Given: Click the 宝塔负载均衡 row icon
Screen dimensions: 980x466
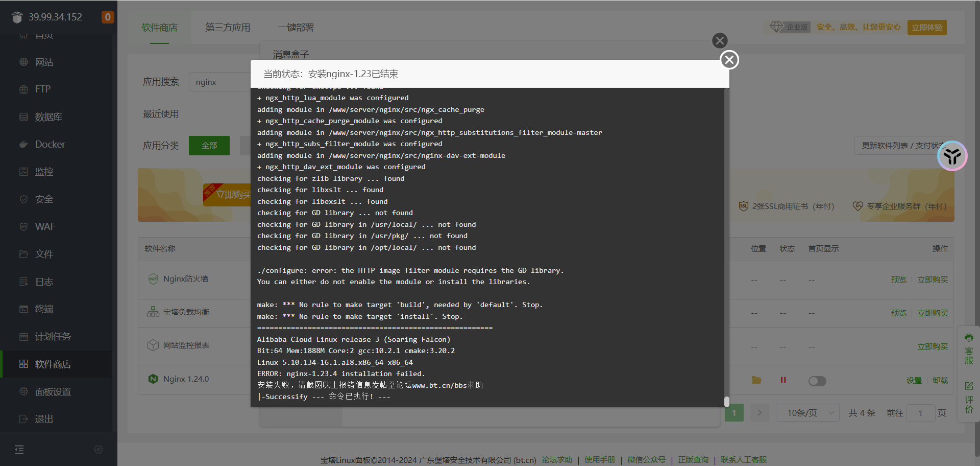Looking at the screenshot, I should click(x=153, y=312).
